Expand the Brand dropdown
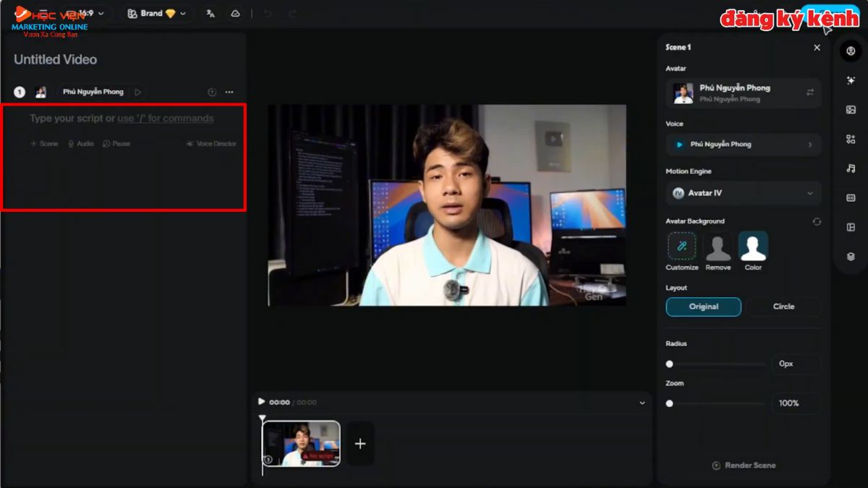The width and height of the screenshot is (868, 488). (156, 13)
